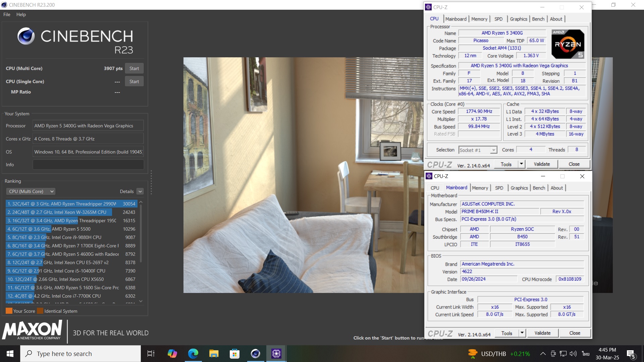Click the AMD Ryzen 5 logo in CPU-Z
Viewport: 644px width, 362px height.
coord(568,44)
